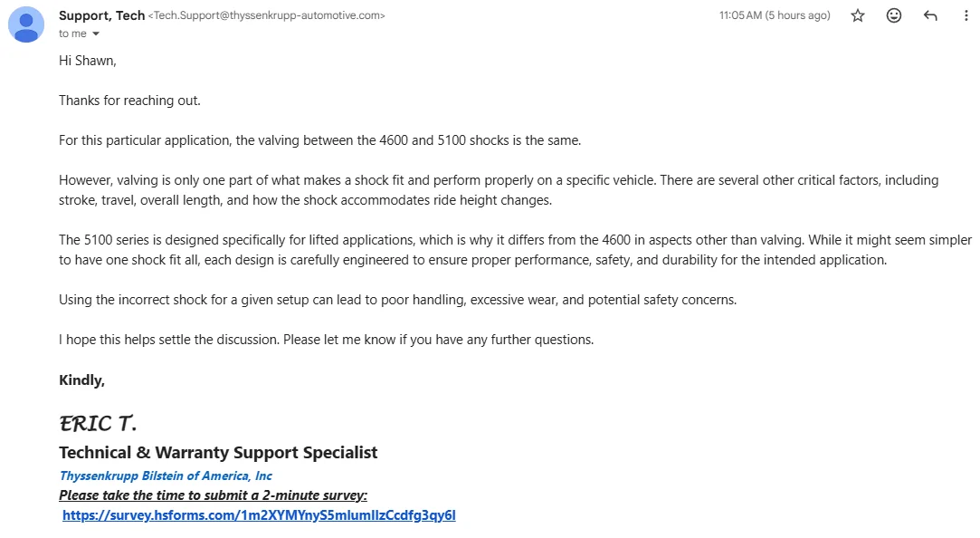Viewport: 980px width, 538px height.
Task: Star this email from Tech Support
Action: tap(858, 15)
